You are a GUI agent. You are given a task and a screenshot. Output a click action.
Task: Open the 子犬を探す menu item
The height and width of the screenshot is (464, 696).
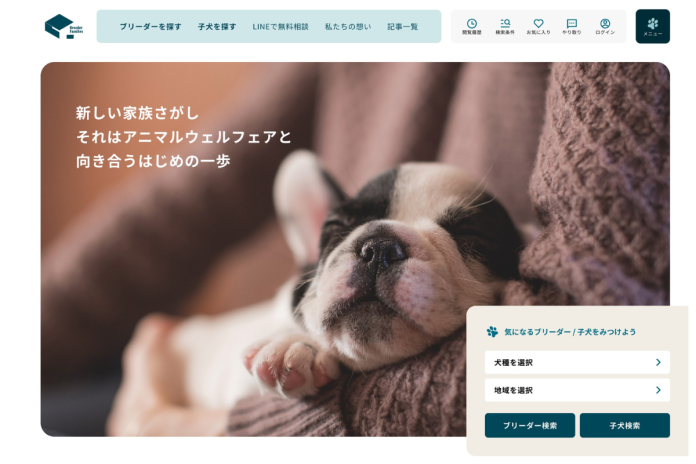click(217, 27)
